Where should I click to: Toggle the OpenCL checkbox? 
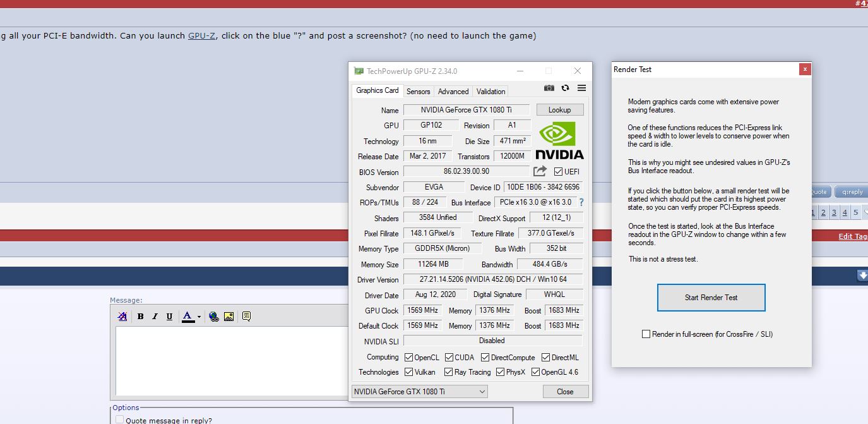click(408, 358)
